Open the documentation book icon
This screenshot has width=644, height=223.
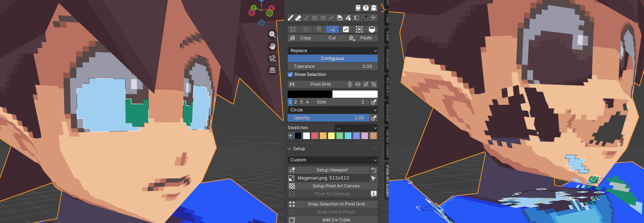[x=358, y=8]
